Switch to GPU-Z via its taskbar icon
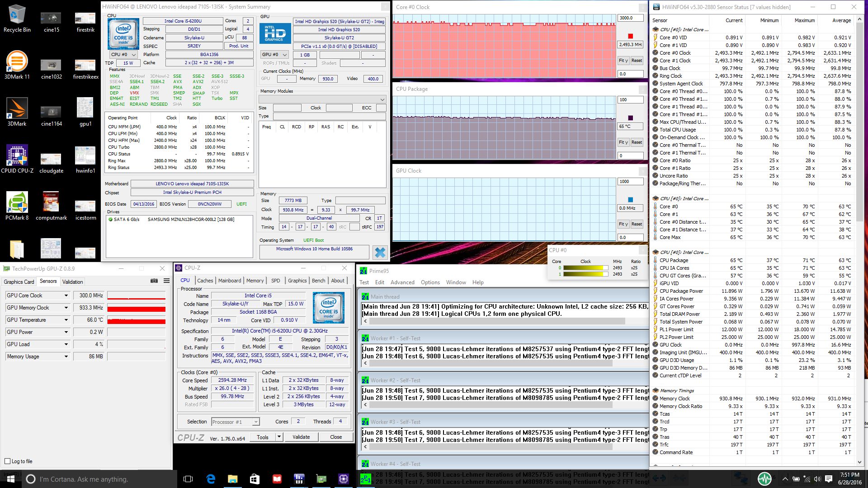The image size is (868, 488). pos(321,479)
